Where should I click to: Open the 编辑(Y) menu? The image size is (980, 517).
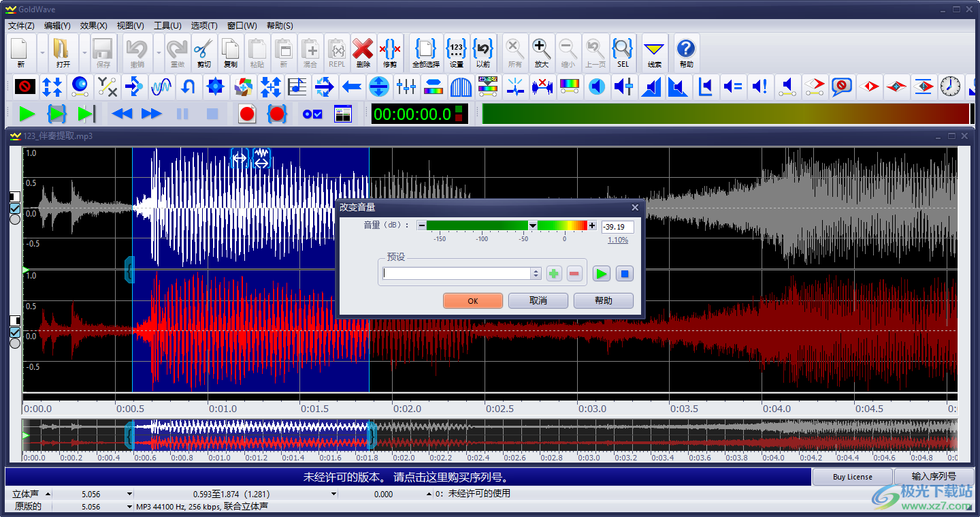pos(57,25)
